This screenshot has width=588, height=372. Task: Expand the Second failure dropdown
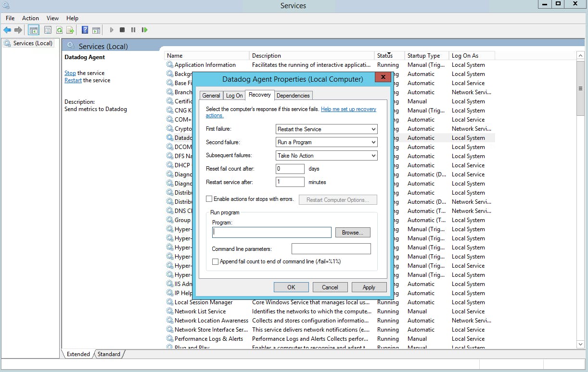click(327, 142)
